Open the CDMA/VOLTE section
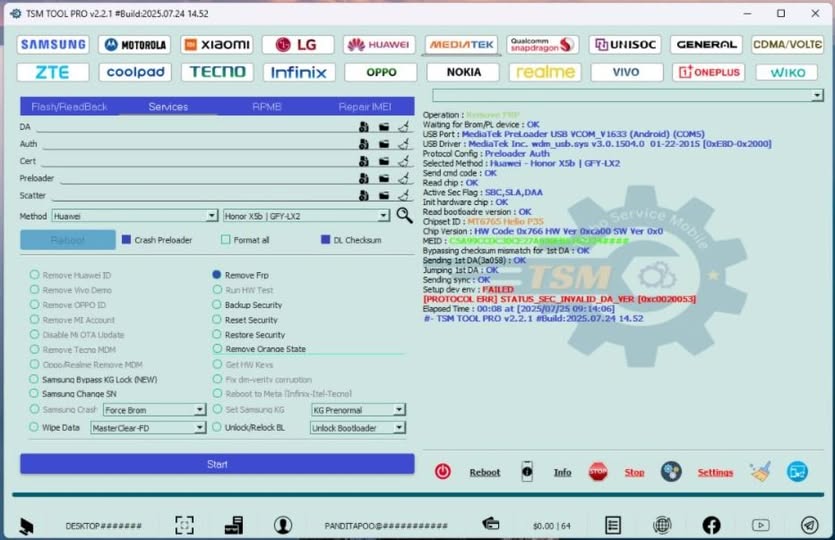This screenshot has width=835, height=540. pyautogui.click(x=788, y=45)
